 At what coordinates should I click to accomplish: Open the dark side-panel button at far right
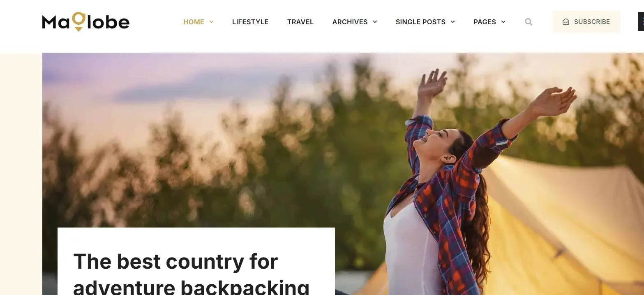click(641, 22)
